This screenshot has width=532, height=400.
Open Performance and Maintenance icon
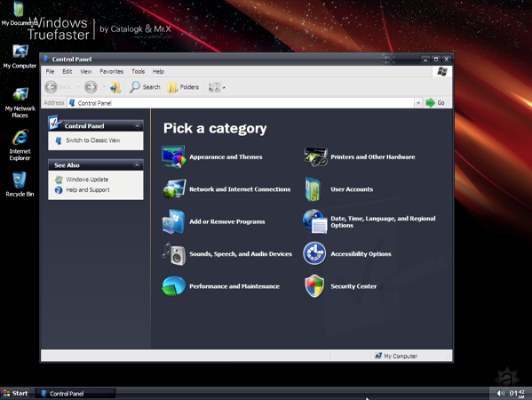point(174,286)
